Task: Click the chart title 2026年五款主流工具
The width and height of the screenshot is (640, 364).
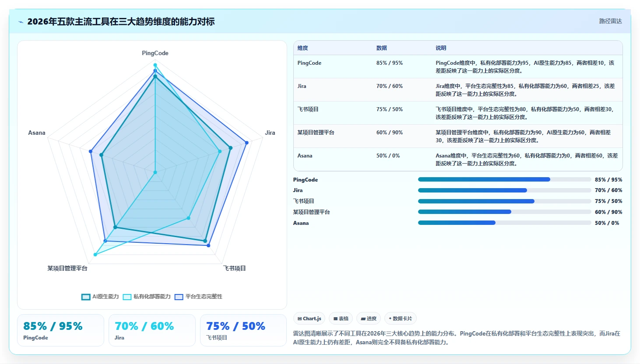Action: click(121, 21)
